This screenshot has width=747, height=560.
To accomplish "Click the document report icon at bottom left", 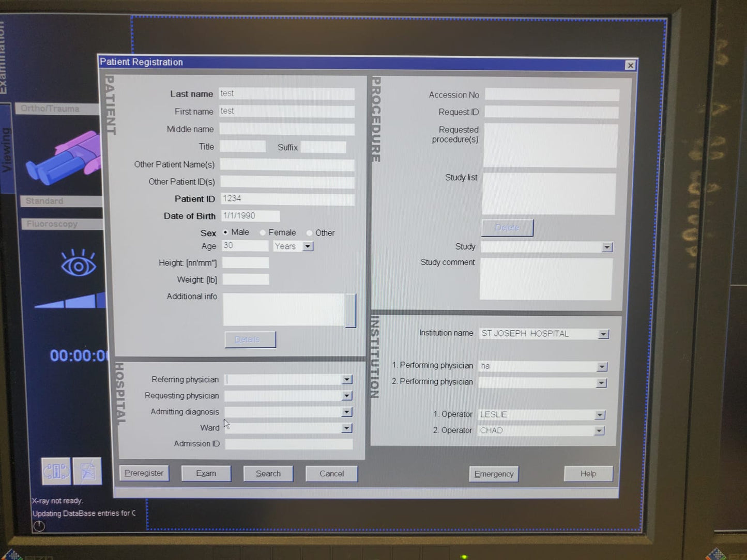I will tap(87, 471).
